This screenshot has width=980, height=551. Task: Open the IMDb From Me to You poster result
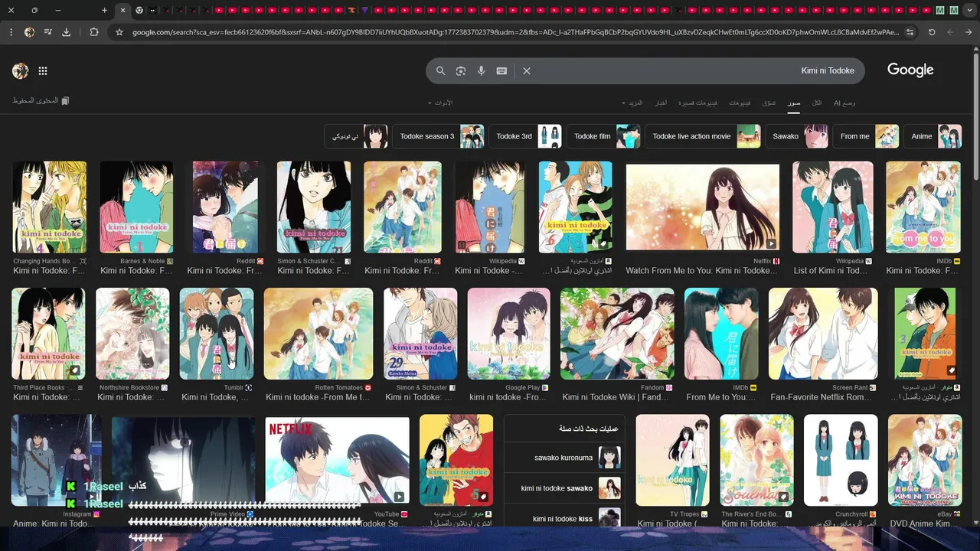(x=721, y=334)
